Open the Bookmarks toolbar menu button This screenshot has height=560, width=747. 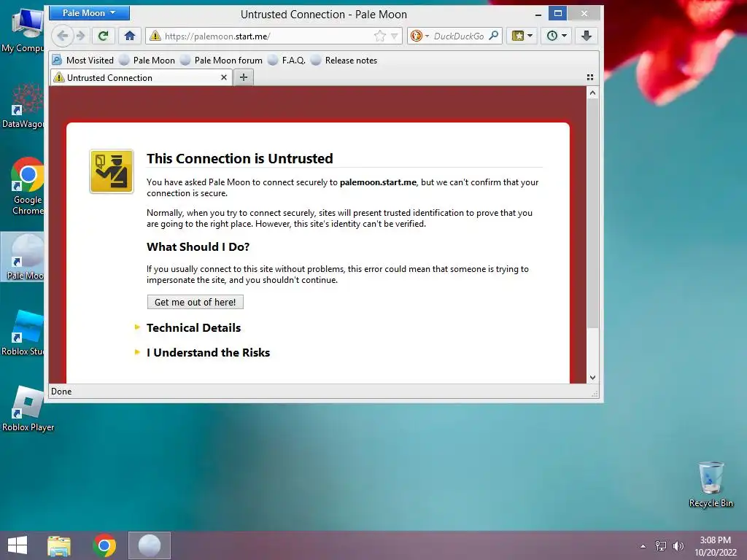522,36
